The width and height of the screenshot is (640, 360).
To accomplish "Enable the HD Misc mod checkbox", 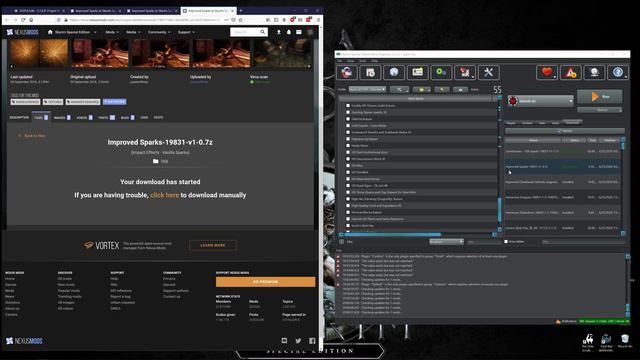I will [348, 165].
